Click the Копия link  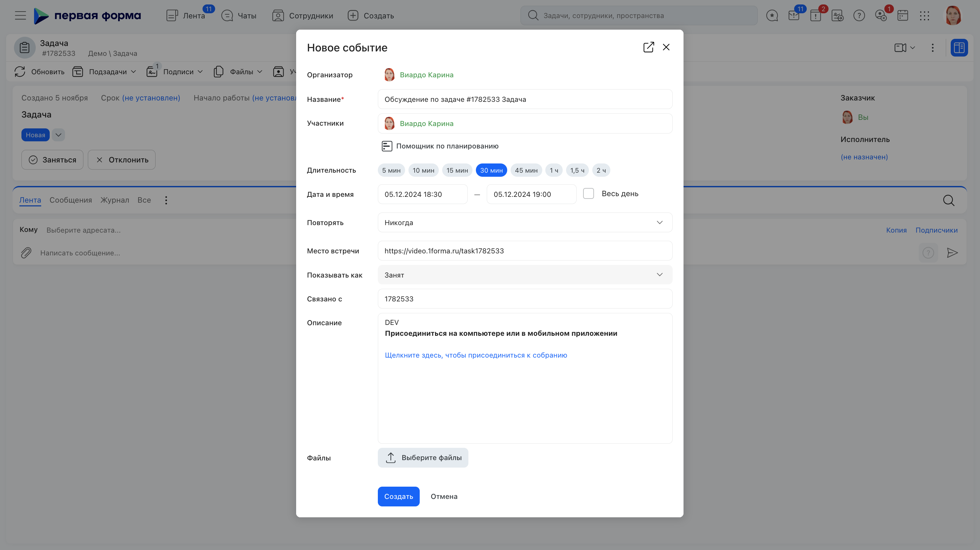(896, 230)
